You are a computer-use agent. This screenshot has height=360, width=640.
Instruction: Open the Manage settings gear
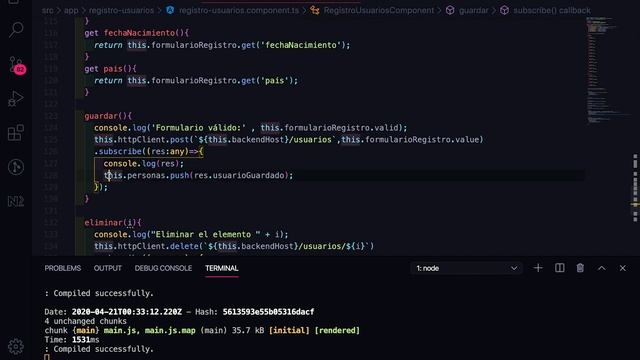click(16, 347)
